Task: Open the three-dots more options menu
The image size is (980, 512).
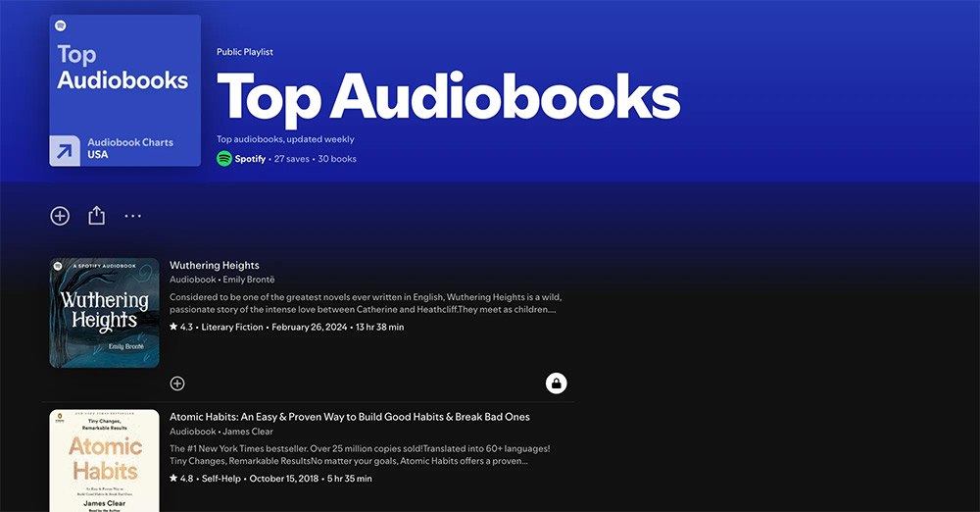Action: click(132, 216)
